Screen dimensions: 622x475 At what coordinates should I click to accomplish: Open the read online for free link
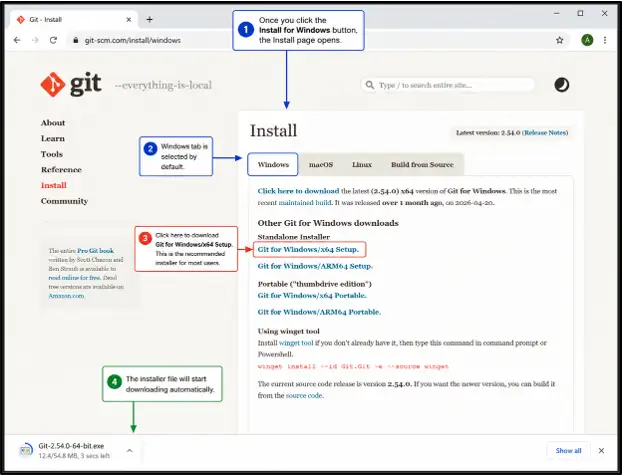coord(74,278)
